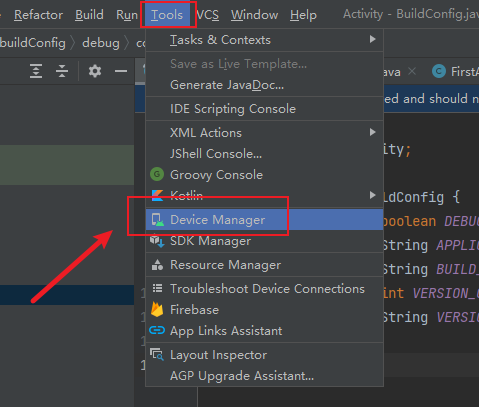479x407 pixels.
Task: Open App Links Assistant
Action: coord(264,331)
